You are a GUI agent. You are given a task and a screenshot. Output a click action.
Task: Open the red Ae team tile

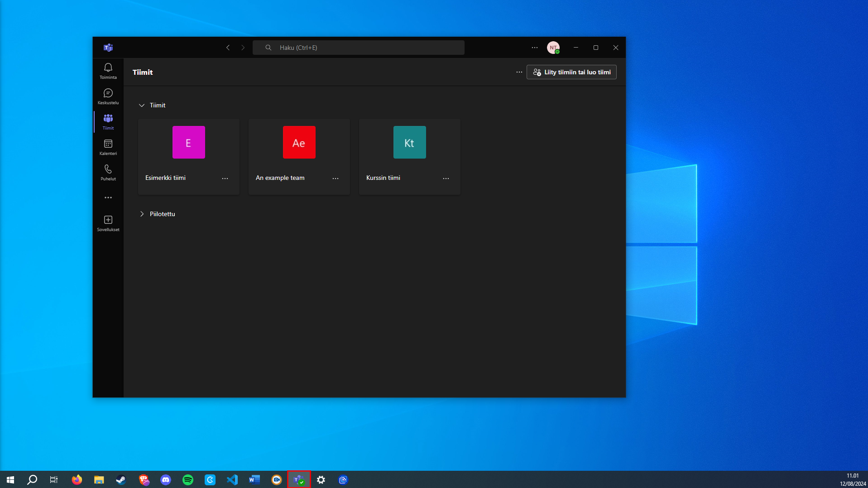tap(299, 142)
